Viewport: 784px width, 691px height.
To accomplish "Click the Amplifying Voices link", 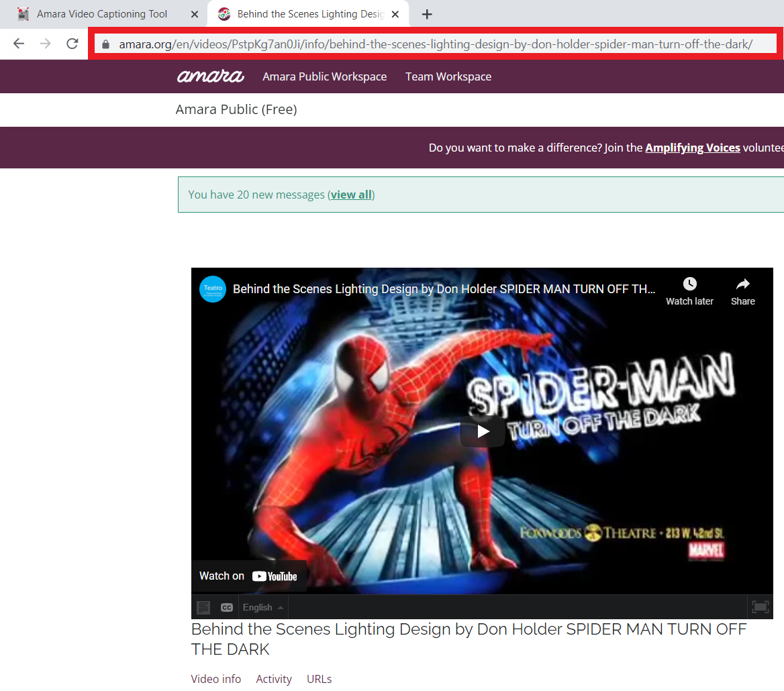I will click(692, 148).
